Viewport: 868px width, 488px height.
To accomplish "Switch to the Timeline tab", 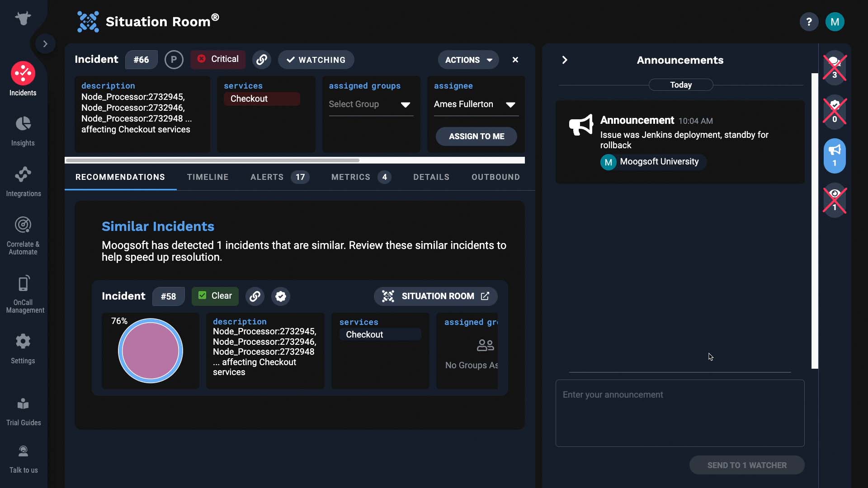I will click(208, 177).
